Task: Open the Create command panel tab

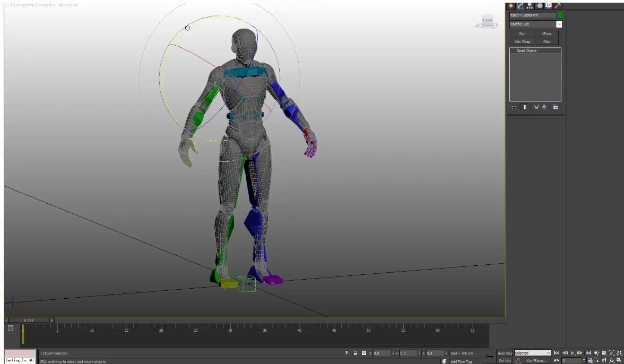Action: coord(511,5)
